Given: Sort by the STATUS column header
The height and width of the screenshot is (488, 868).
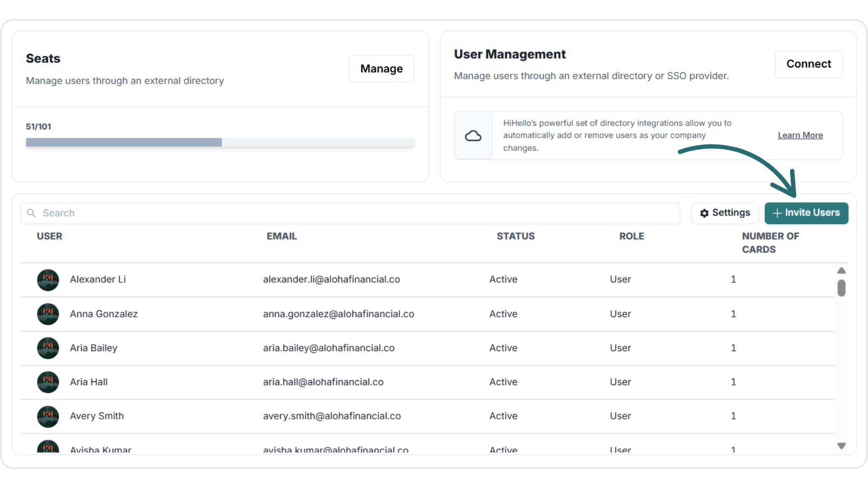Looking at the screenshot, I should pos(516,236).
